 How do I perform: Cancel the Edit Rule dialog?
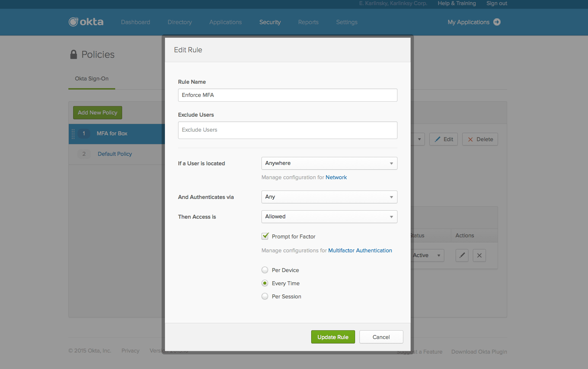381,337
